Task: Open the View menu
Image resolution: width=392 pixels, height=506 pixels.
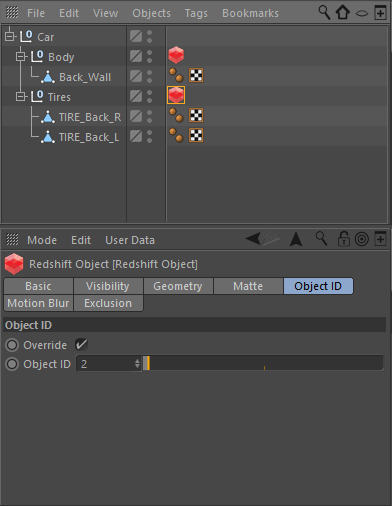Action: 105,13
